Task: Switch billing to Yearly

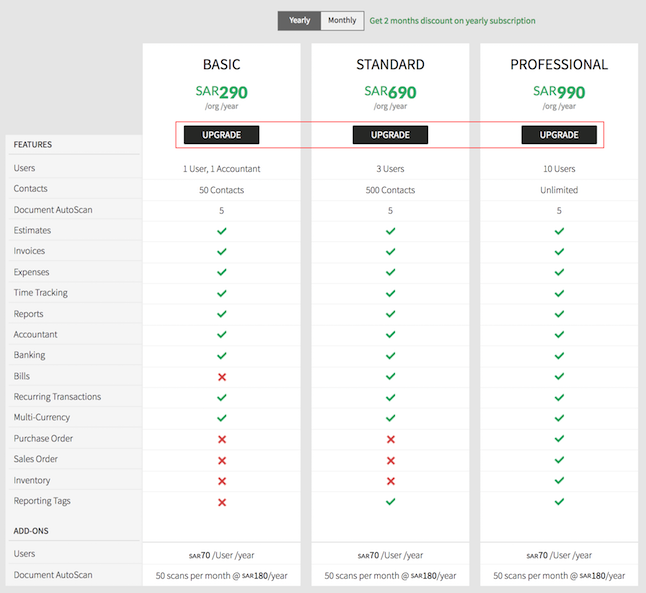Action: point(299,21)
